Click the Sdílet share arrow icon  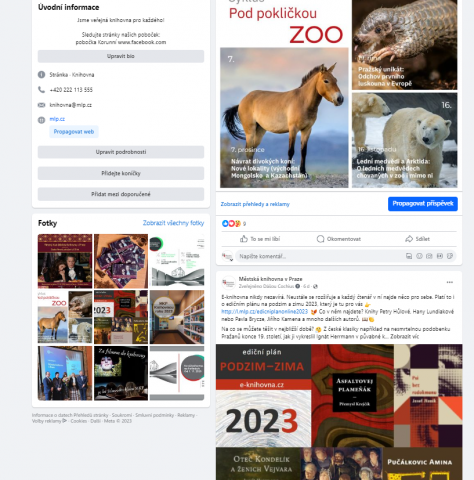point(409,239)
